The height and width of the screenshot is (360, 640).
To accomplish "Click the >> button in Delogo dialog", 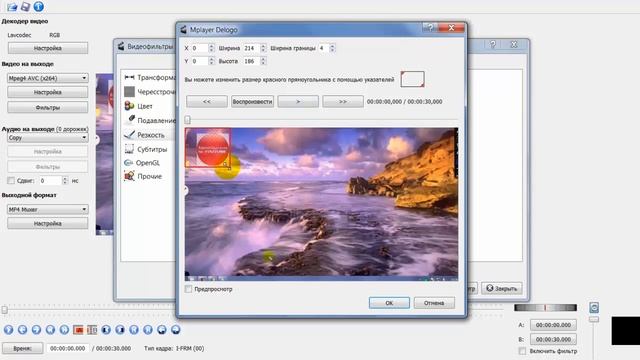I will click(343, 102).
